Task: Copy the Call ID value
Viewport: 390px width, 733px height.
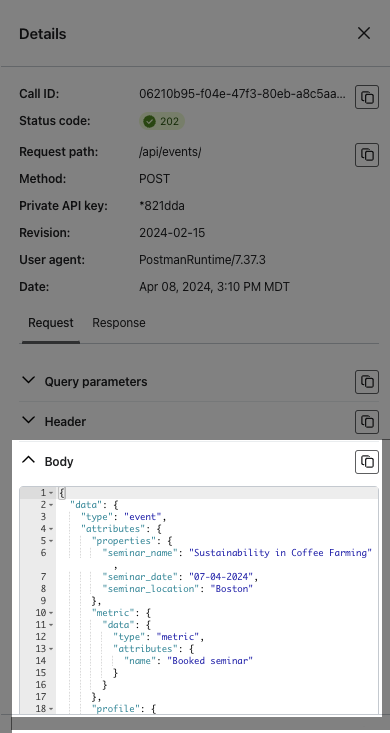Action: click(x=367, y=97)
